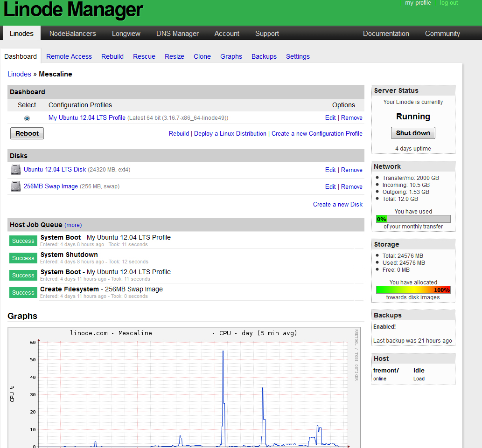Click the Success badge for Create Filesystem
Screen dimensions: 482x448
(x=23, y=293)
